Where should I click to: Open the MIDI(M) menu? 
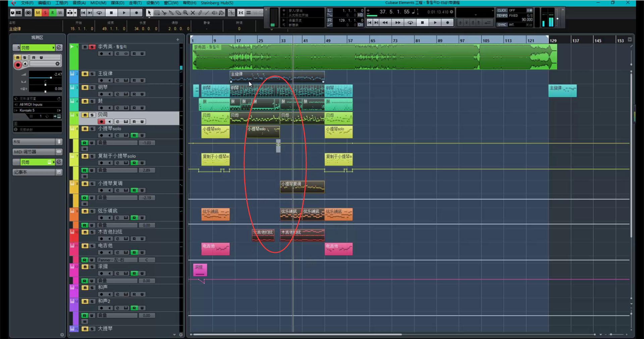[x=98, y=3]
